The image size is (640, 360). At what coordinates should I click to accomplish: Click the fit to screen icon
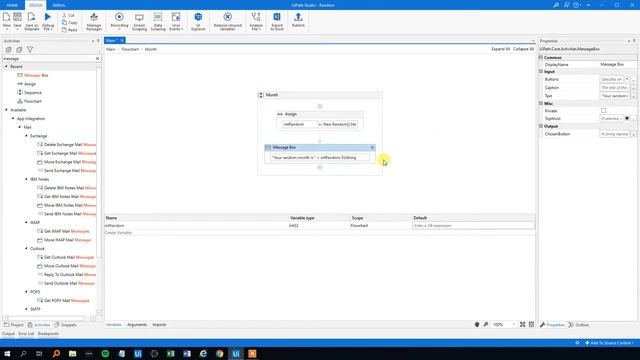tap(522, 324)
